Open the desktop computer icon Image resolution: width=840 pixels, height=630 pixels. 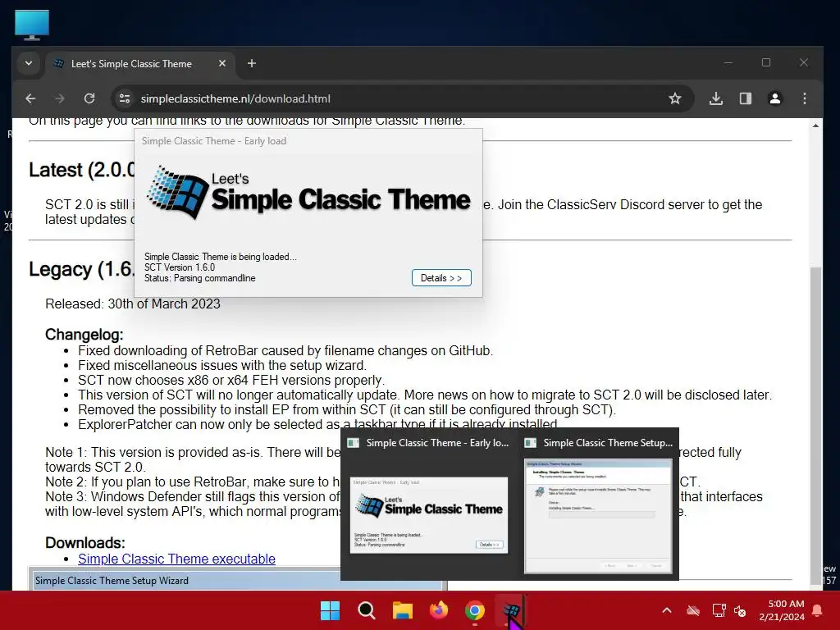(x=32, y=25)
